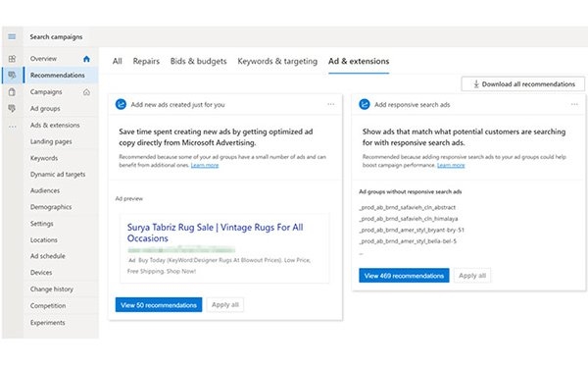Expand the left rail ellipsis icon

pyautogui.click(x=12, y=127)
